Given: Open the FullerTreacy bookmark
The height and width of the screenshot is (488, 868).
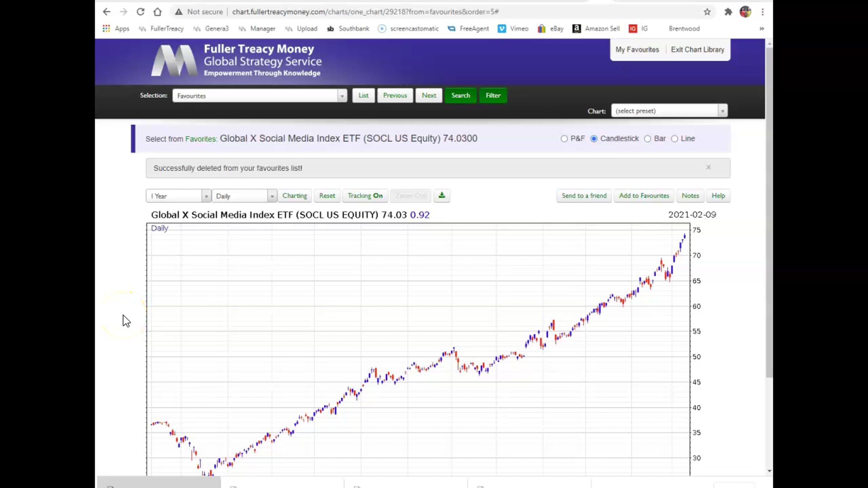Looking at the screenshot, I should tap(161, 29).
